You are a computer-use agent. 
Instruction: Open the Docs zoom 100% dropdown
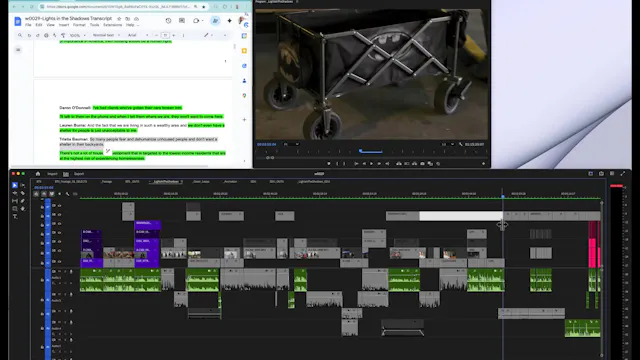[x=77, y=36]
